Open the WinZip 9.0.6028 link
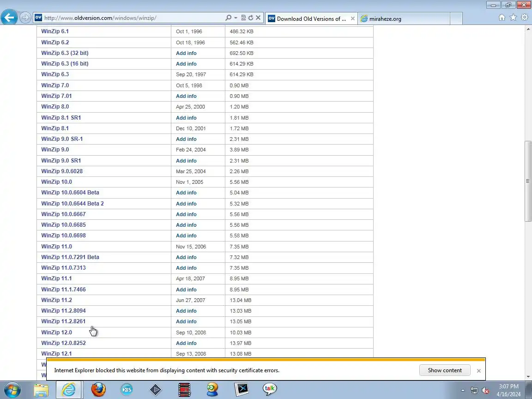The height and width of the screenshot is (399, 532). tap(62, 171)
